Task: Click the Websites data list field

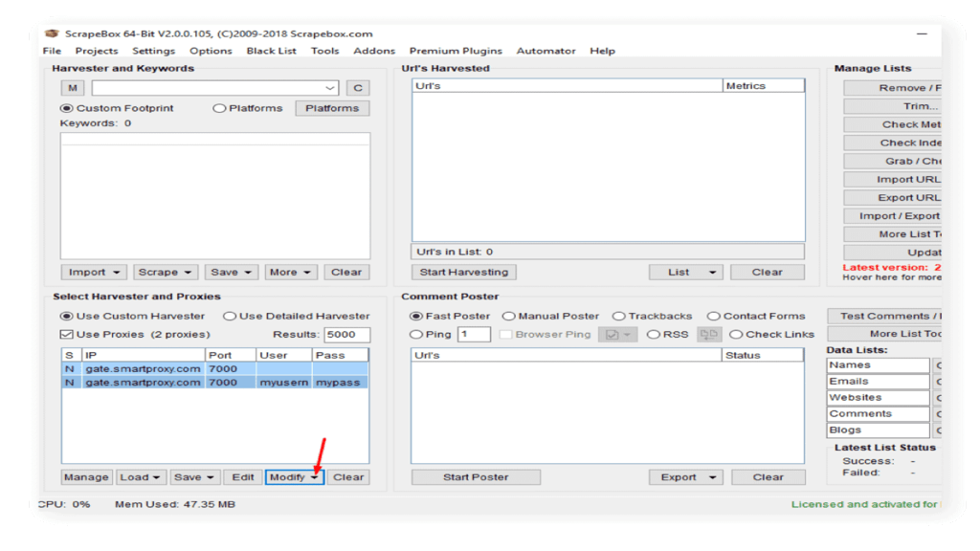Action: 879,397
